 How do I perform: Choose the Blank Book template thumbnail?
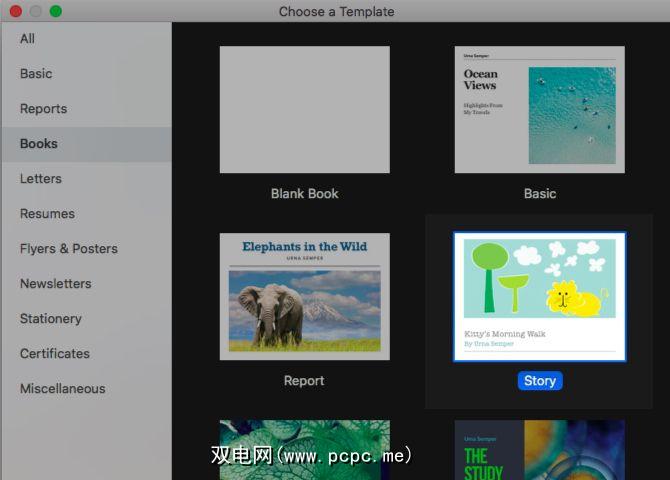(x=305, y=109)
